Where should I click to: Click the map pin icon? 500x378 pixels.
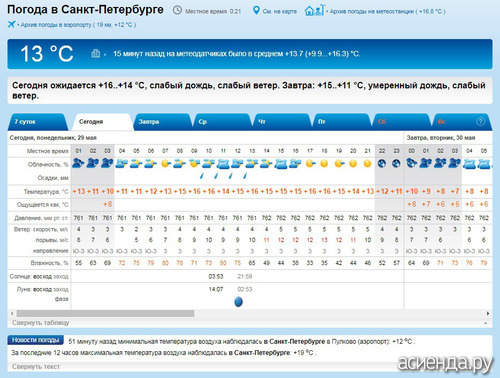256,10
